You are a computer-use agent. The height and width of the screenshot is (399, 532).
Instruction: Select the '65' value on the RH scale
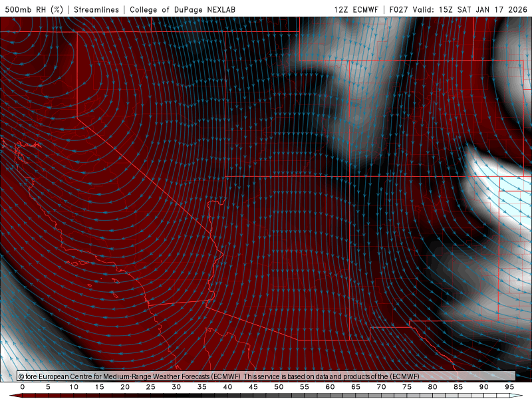(356, 387)
